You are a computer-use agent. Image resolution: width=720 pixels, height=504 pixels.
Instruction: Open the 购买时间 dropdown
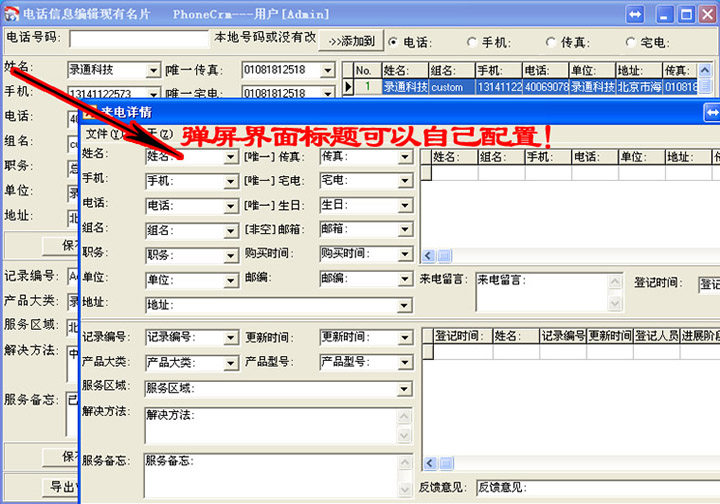(404, 254)
